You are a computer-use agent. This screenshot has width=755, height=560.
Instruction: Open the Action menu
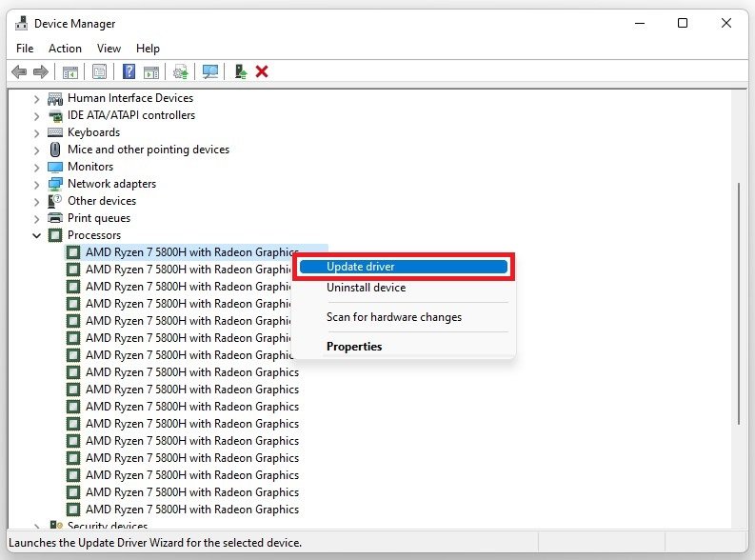[x=65, y=49]
